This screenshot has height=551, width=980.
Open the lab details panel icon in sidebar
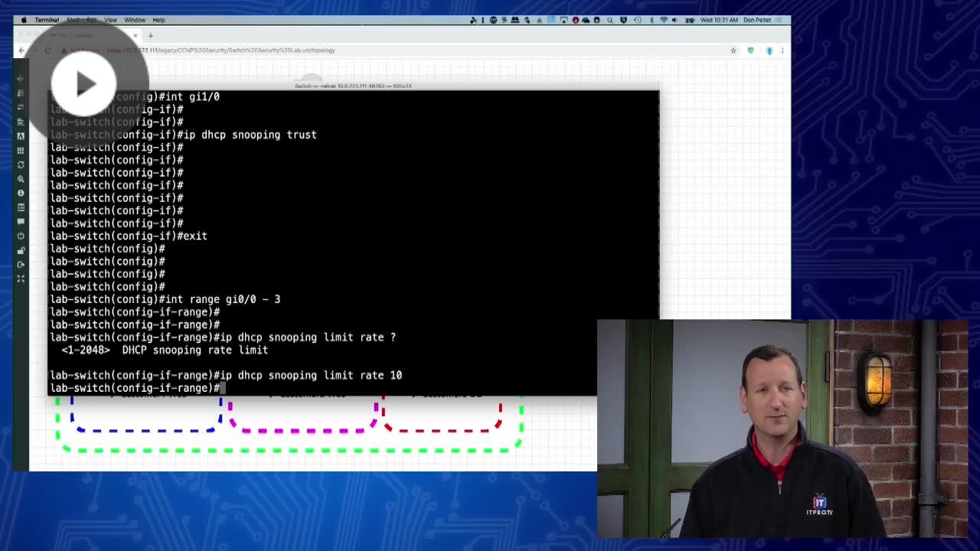(21, 207)
